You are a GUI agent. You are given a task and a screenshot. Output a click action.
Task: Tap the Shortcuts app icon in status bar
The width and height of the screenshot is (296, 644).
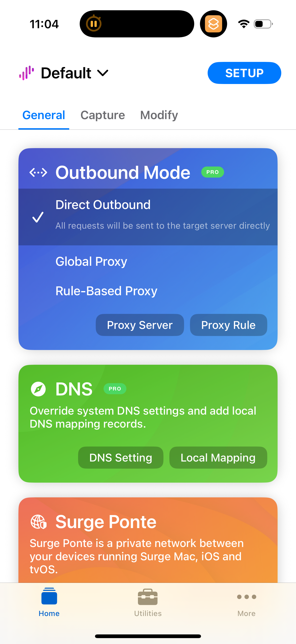[214, 24]
